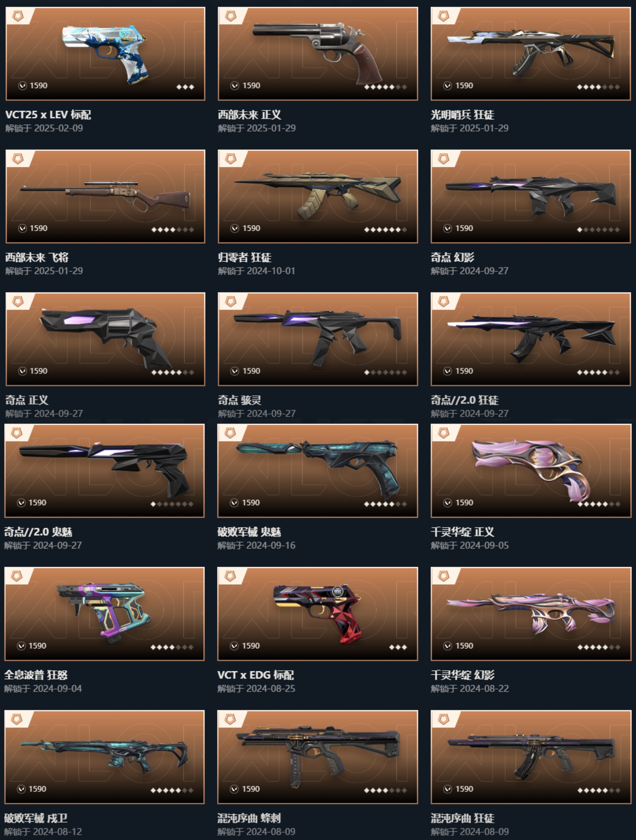Click the 破败军械 鬼魅 title text

[x=249, y=532]
